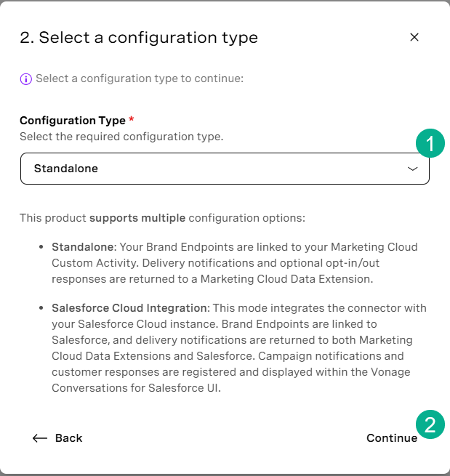Click the red required asterisk
450x476 pixels.
point(131,118)
